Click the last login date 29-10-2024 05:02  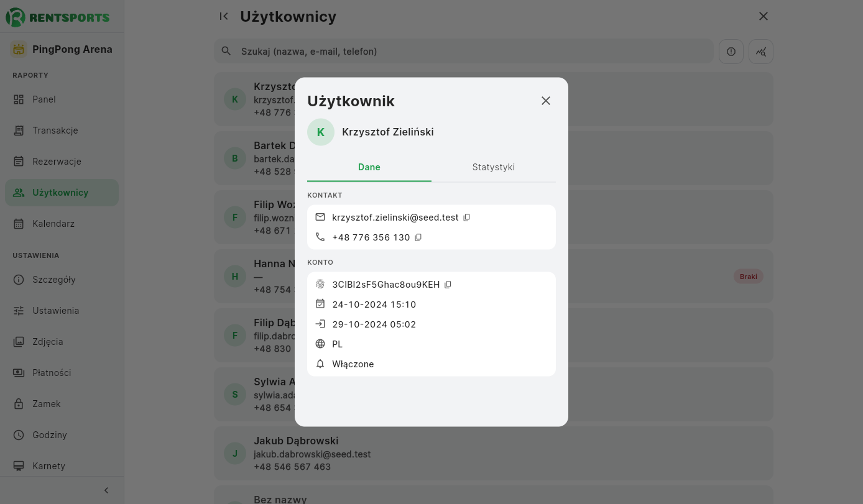point(374,324)
